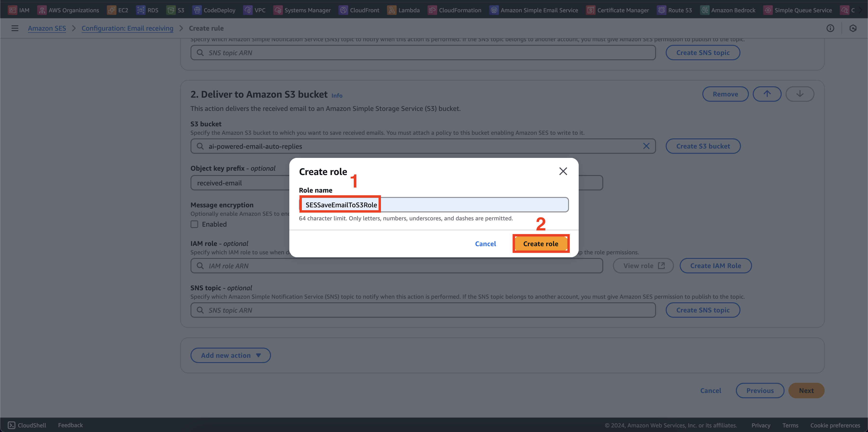Cancel the Create role dialog
The image size is (868, 432).
485,244
